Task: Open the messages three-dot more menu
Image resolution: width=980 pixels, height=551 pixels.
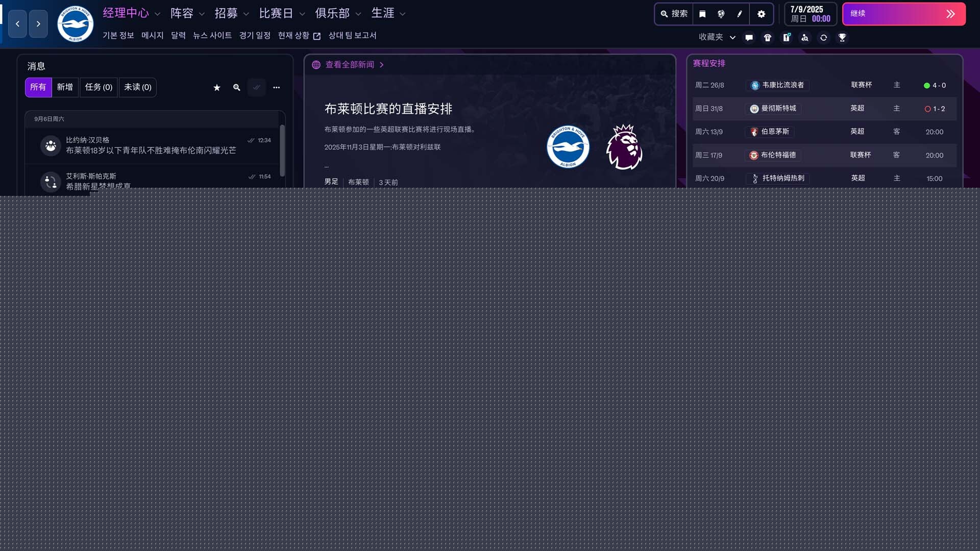Action: [x=276, y=88]
